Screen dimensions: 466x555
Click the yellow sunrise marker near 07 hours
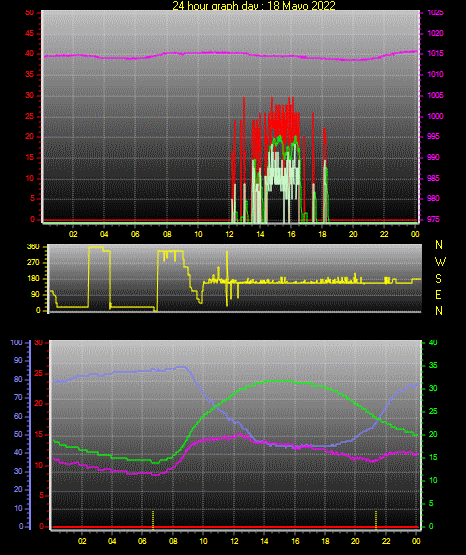click(153, 520)
